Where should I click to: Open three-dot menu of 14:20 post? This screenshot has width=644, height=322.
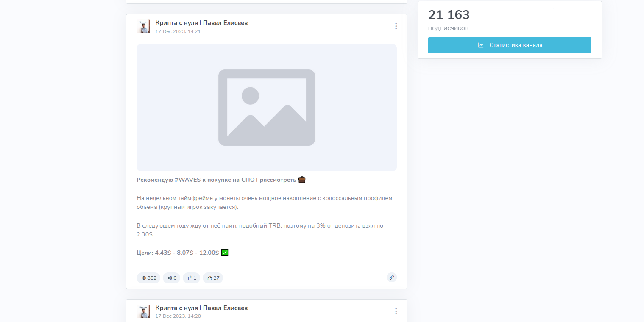[x=396, y=311]
